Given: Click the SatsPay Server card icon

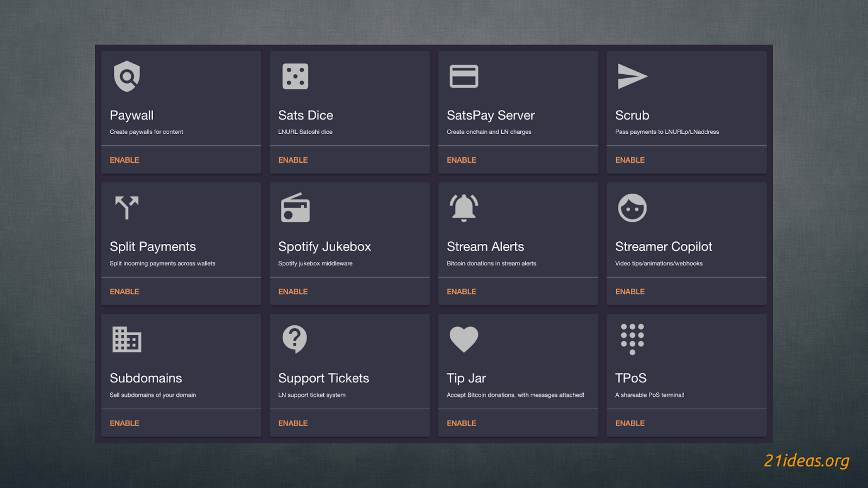Looking at the screenshot, I should tap(464, 76).
